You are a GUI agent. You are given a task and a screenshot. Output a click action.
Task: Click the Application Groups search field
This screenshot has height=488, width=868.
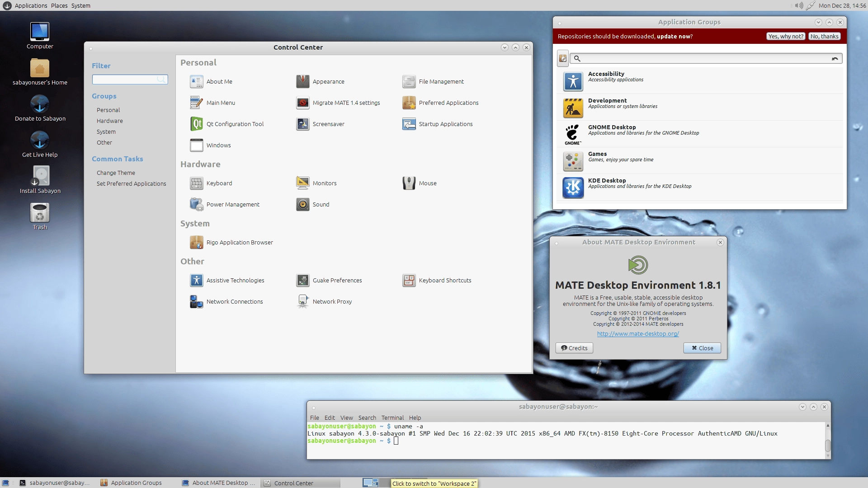point(706,59)
